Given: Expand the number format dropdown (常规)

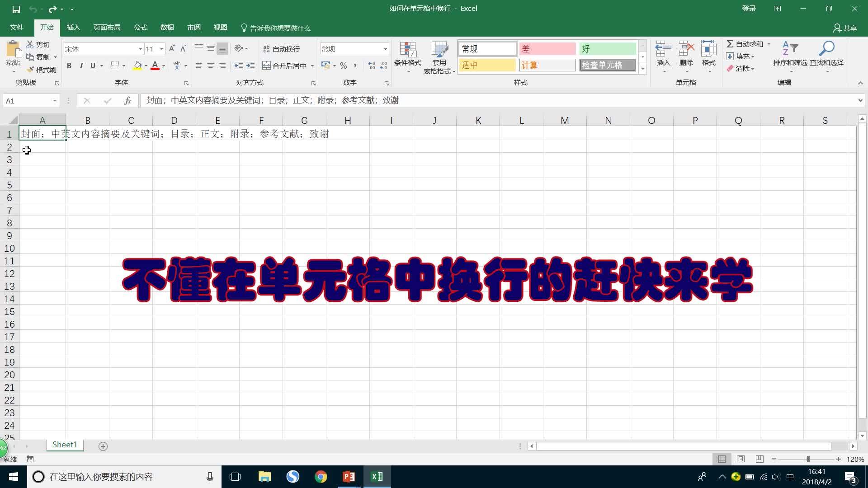Looking at the screenshot, I should pyautogui.click(x=385, y=49).
